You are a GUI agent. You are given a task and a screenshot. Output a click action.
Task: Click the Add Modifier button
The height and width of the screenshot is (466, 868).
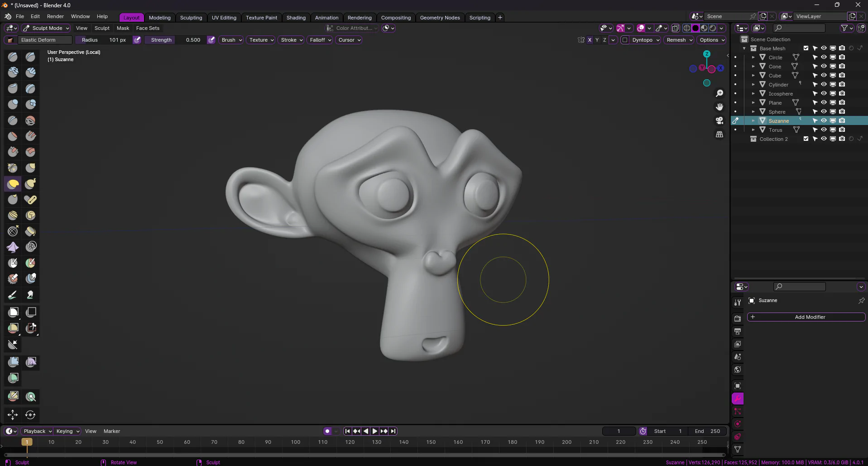[x=806, y=317]
